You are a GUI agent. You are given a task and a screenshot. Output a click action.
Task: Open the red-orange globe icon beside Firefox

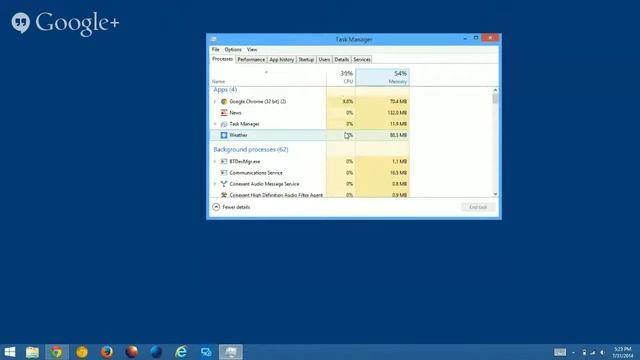(x=131, y=352)
